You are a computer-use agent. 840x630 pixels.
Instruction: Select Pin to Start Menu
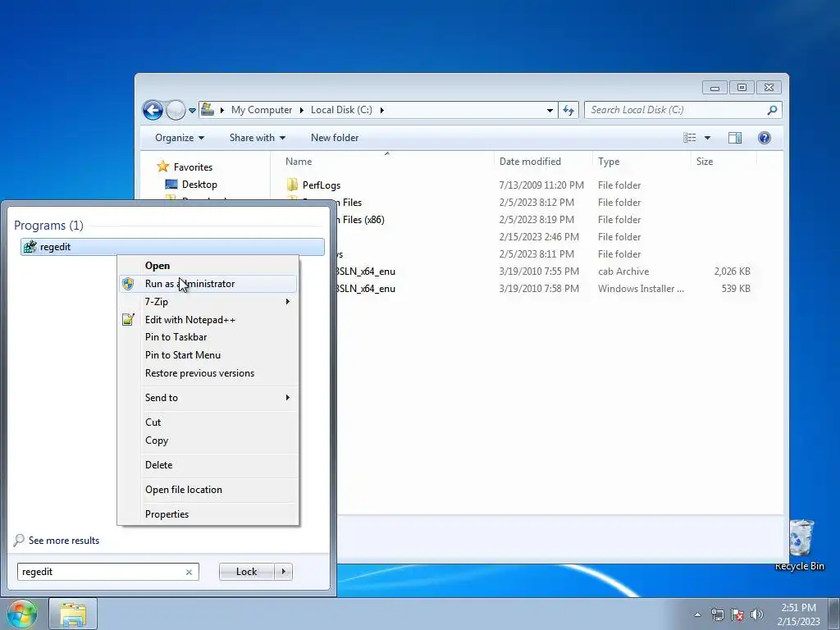[x=208, y=355]
